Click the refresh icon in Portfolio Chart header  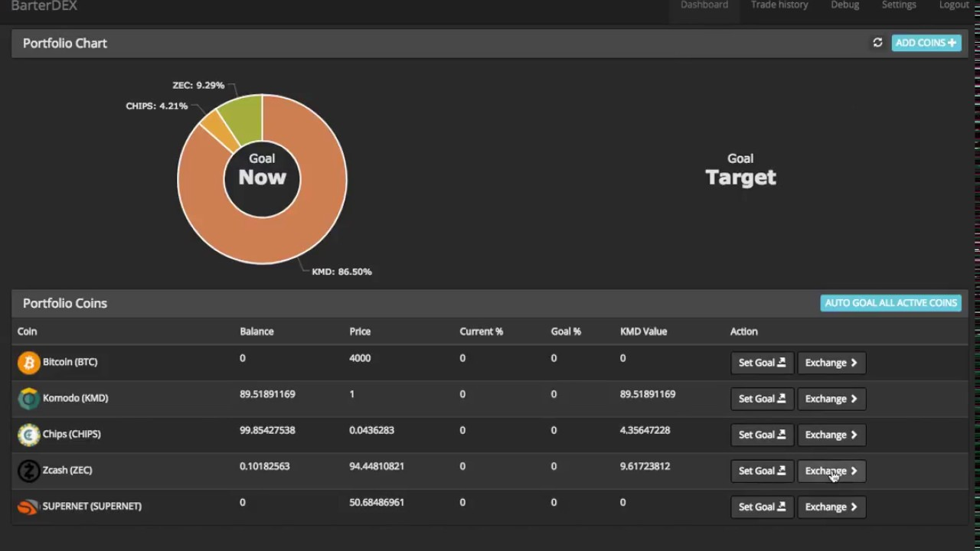point(877,43)
